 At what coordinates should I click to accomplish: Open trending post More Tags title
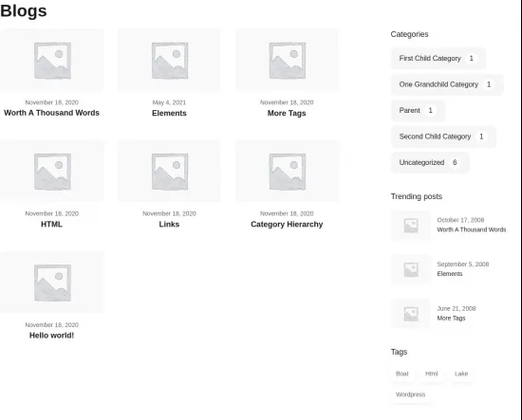[451, 319]
